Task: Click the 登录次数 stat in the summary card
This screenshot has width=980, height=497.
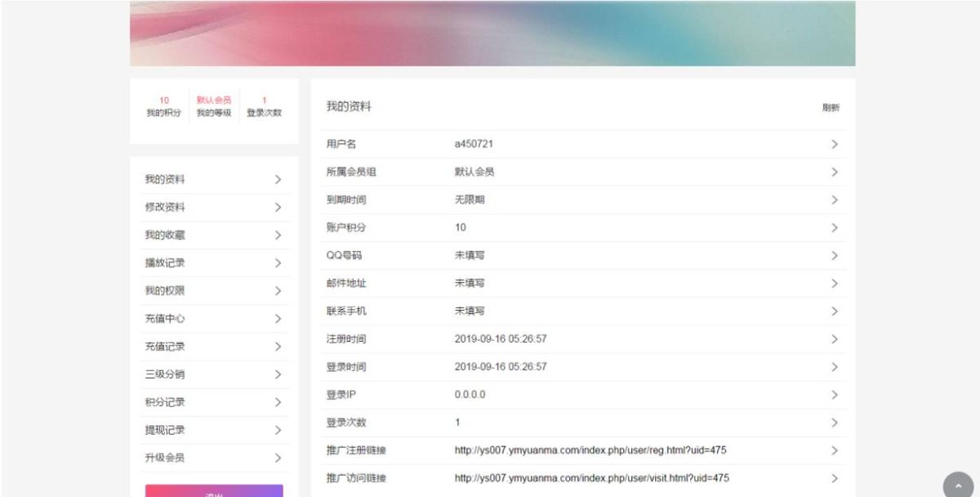Action: click(264, 107)
